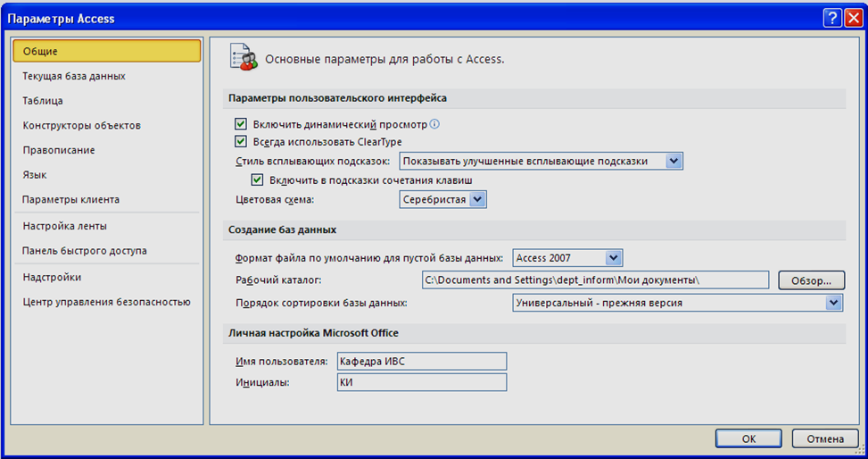Click the Access options header icon
Screen dimensions: 868x459
tap(244, 56)
